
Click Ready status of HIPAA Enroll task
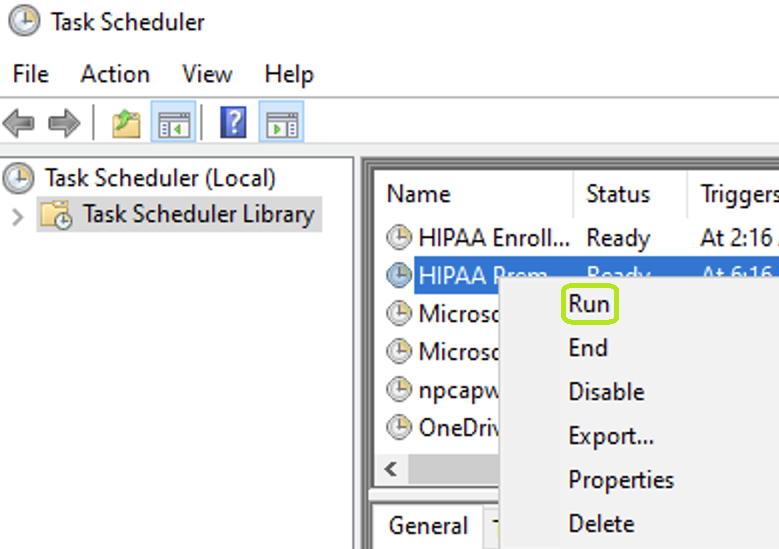click(618, 238)
